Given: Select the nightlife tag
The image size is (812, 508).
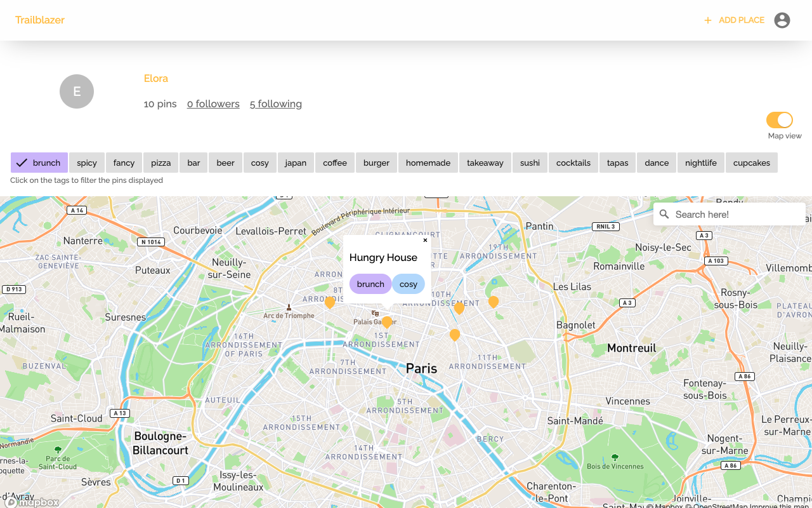Looking at the screenshot, I should pyautogui.click(x=701, y=163).
